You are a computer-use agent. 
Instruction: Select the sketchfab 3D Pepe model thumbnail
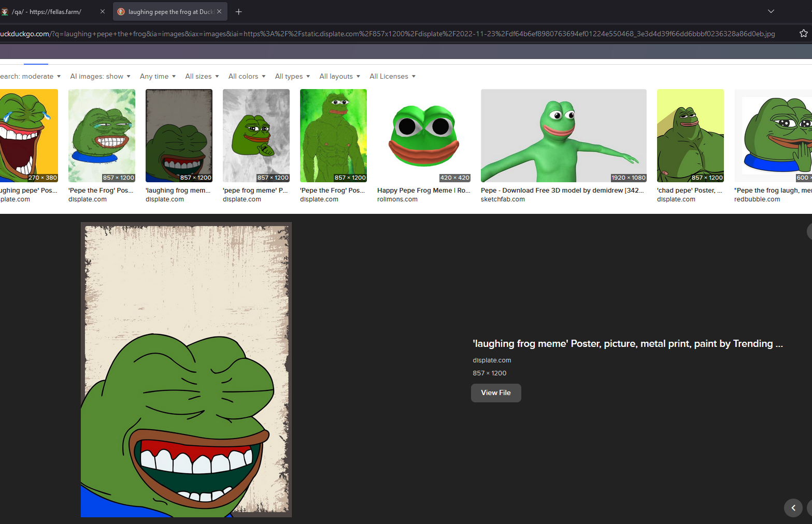tap(563, 136)
